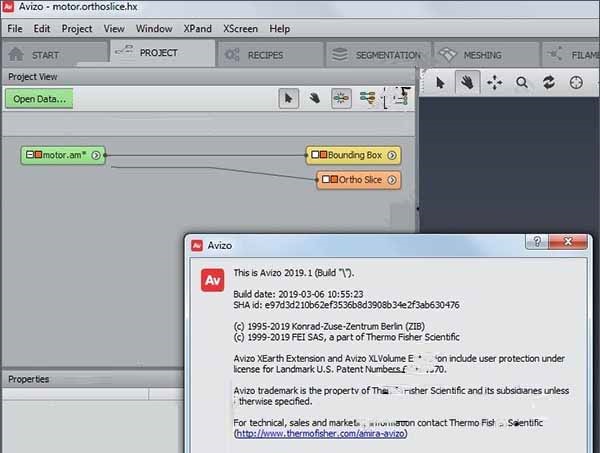
Task: Select the pointer tool in Project View toolbar
Action: 289,99
